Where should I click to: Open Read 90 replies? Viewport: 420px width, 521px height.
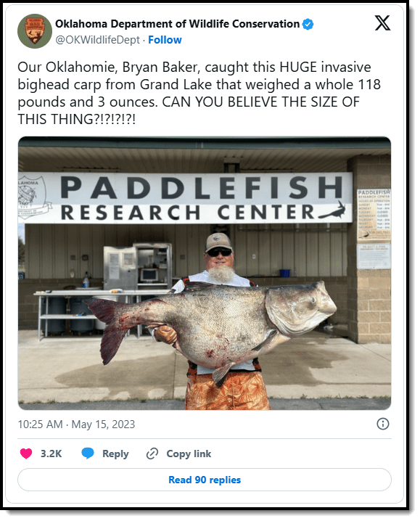click(x=205, y=480)
